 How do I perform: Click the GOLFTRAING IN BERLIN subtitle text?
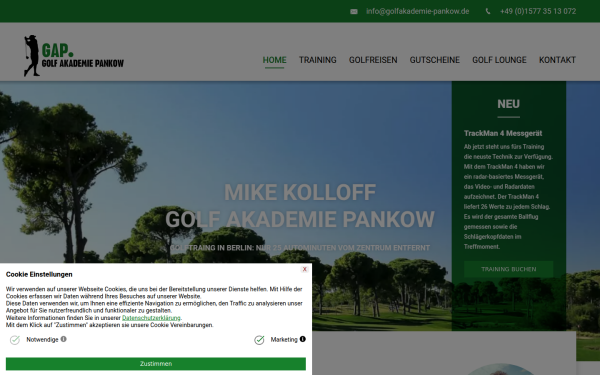pyautogui.click(x=300, y=248)
